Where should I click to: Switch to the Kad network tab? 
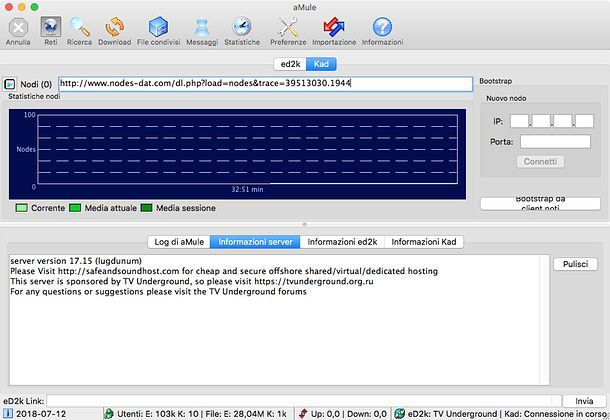tap(321, 64)
